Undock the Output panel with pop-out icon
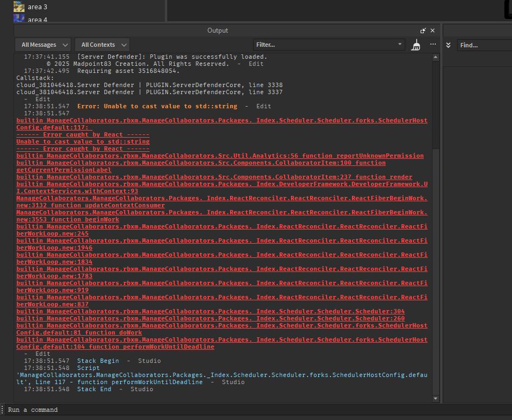512x420 pixels. tap(423, 30)
